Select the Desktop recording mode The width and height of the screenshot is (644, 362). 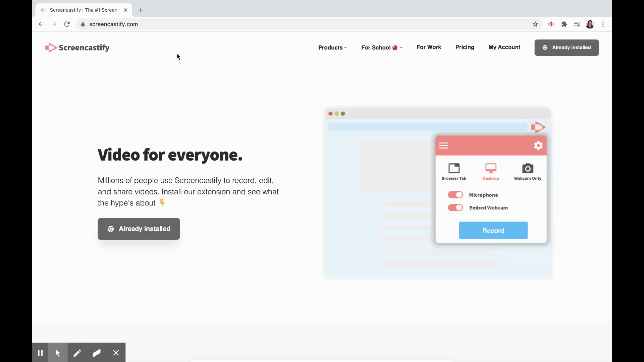pos(490,171)
